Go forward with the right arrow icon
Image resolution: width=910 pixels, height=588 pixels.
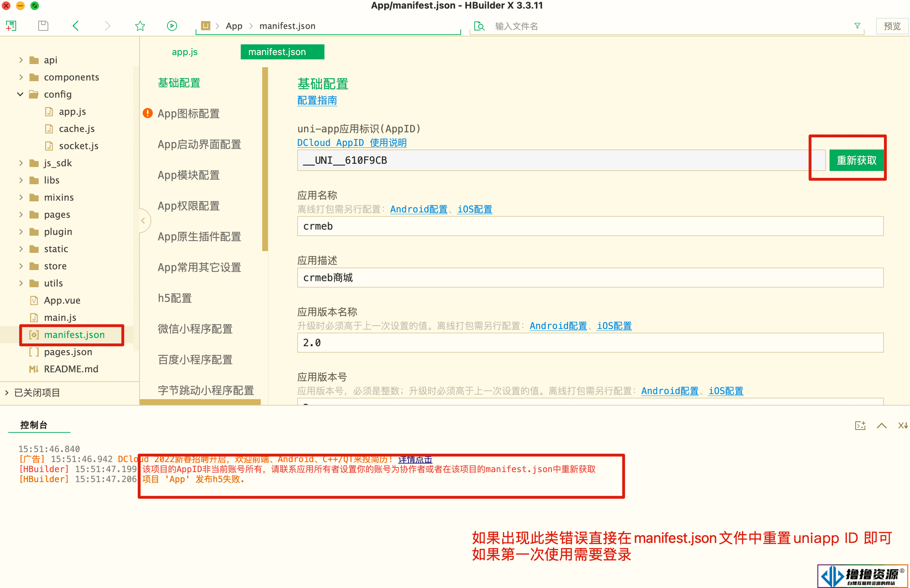coord(108,26)
